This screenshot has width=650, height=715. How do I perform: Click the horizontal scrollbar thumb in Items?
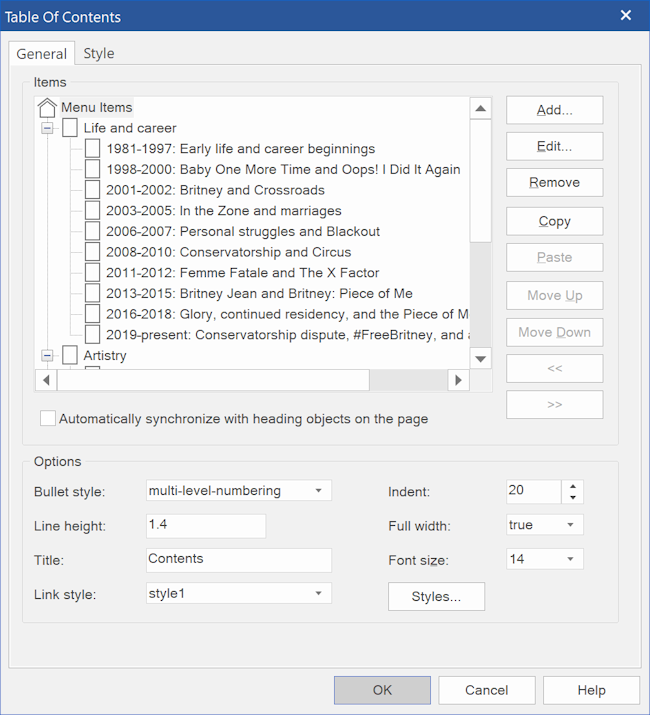tap(213, 380)
